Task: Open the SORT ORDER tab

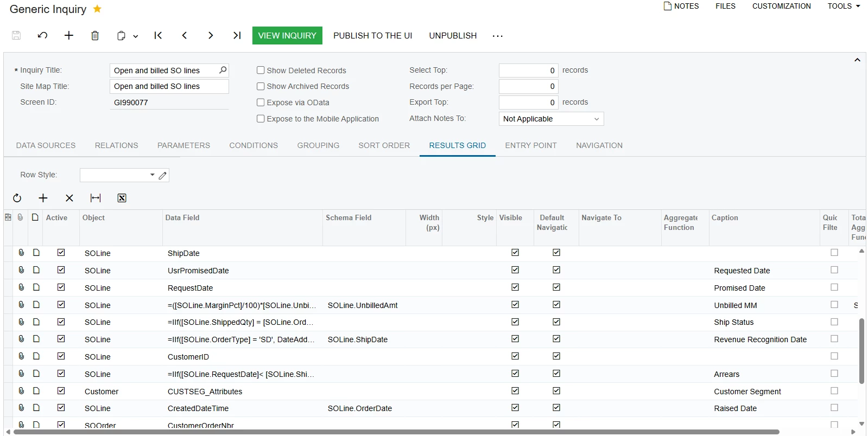Action: pos(384,145)
